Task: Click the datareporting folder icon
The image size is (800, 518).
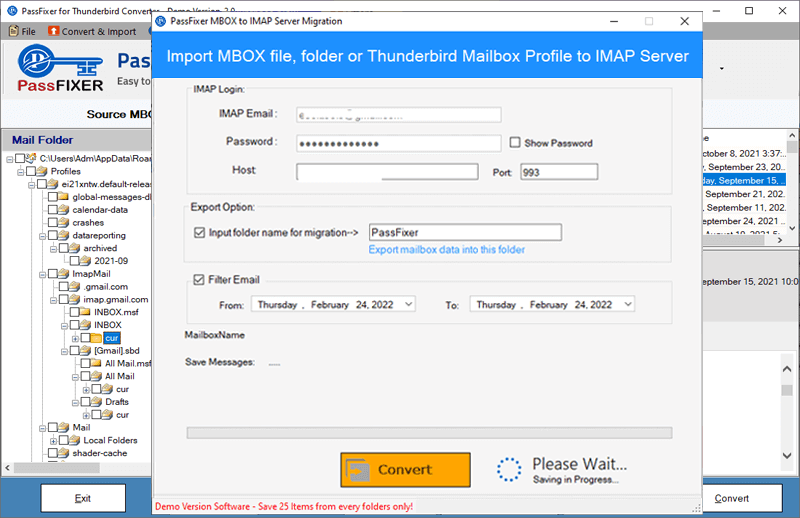Action: (x=64, y=235)
